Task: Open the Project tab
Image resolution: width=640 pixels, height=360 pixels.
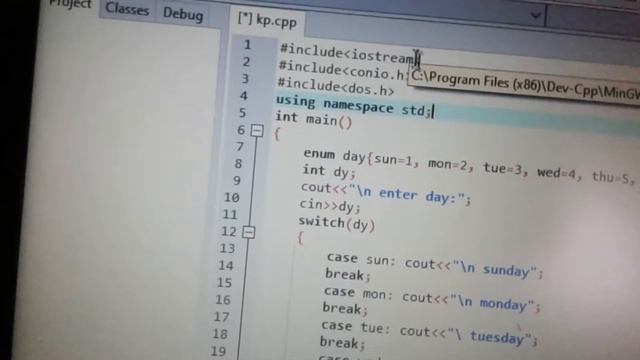Action: (x=70, y=4)
